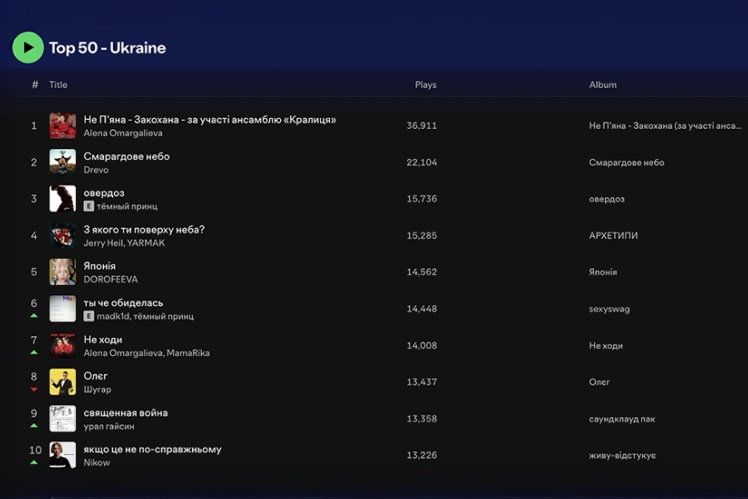Click red down arrow under rank 8
748x499 pixels.
pyautogui.click(x=34, y=389)
